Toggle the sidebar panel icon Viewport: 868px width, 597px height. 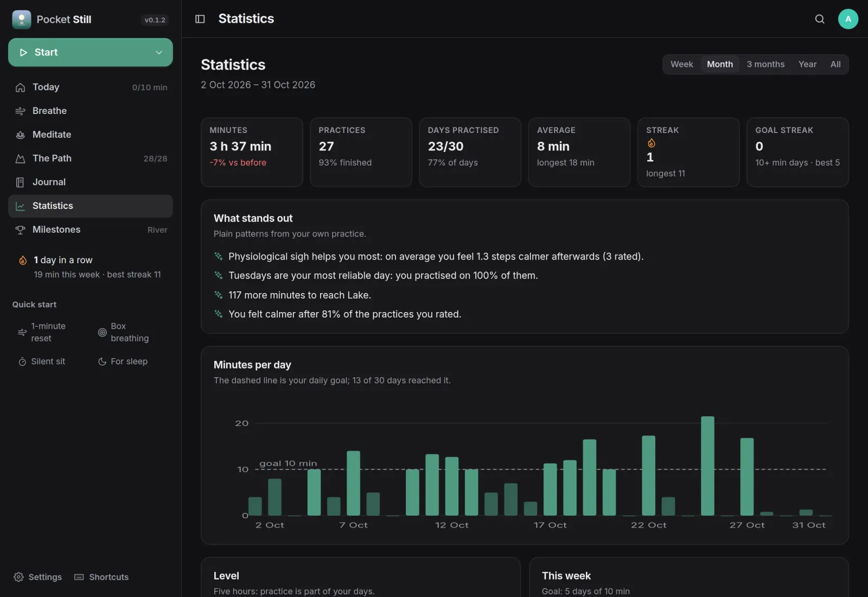click(x=200, y=19)
